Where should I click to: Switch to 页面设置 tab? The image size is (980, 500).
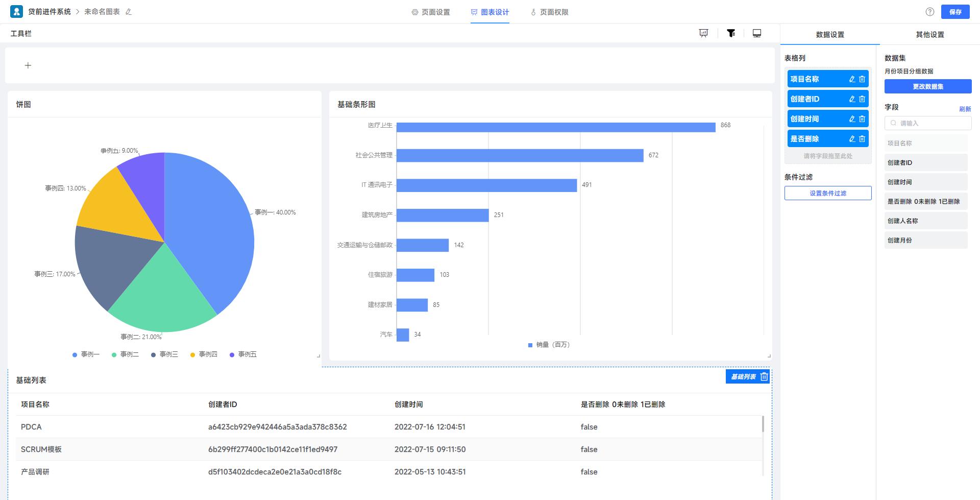(x=431, y=12)
